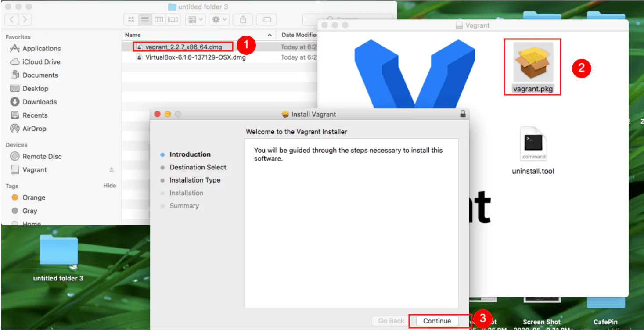Select the Introduction installer step
The image size is (644, 330).
[x=190, y=154]
